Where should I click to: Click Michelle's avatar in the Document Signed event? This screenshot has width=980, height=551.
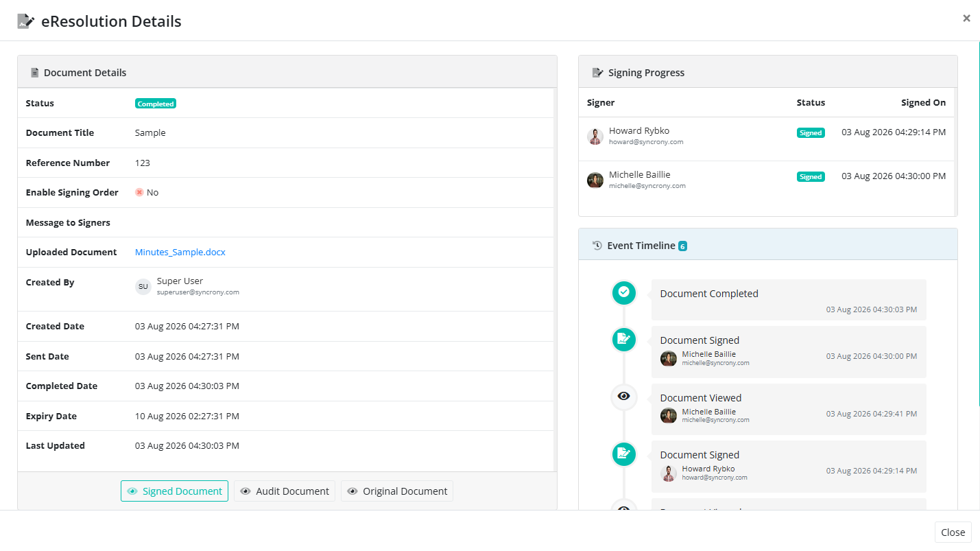point(669,358)
